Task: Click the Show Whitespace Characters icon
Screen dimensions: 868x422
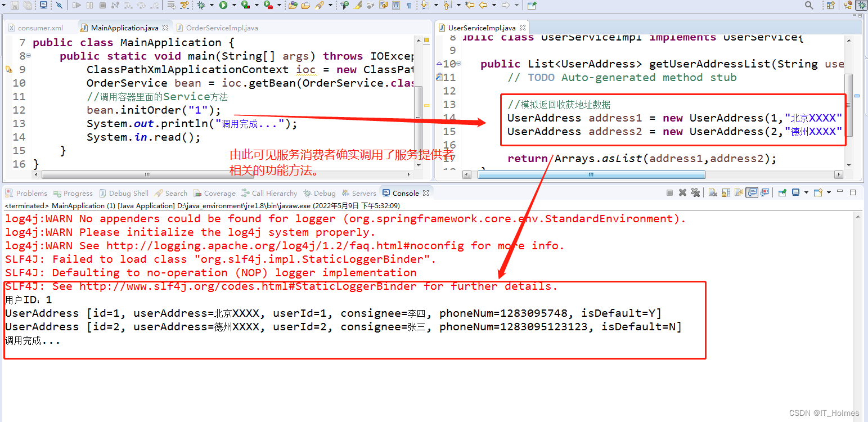Action: [x=408, y=6]
